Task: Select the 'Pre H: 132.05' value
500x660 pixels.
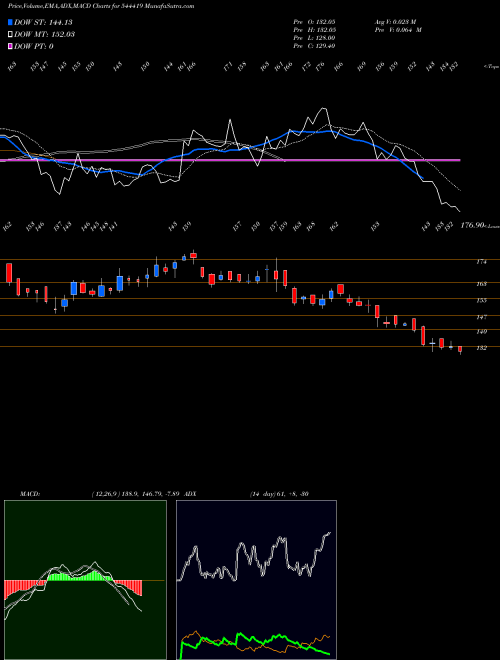Action: click(x=314, y=30)
